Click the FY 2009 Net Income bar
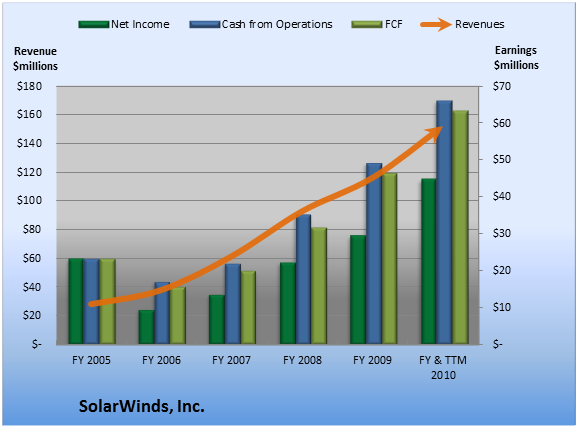This screenshot has width=577, height=427. click(358, 290)
